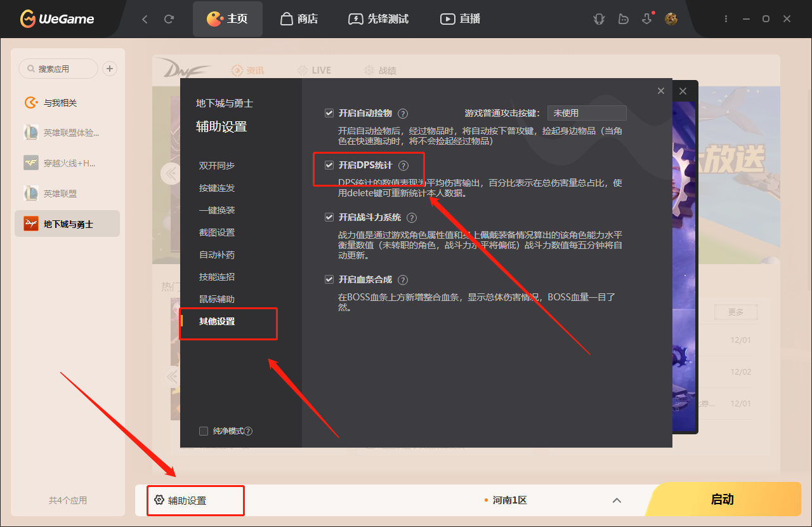Click the 搜索应用 search field
Screen dimensions: 812x527
[58, 69]
